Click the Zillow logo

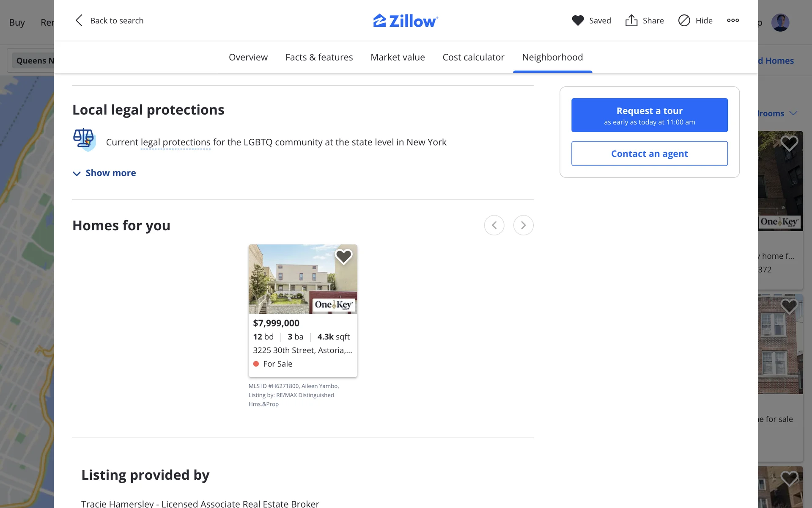point(405,21)
